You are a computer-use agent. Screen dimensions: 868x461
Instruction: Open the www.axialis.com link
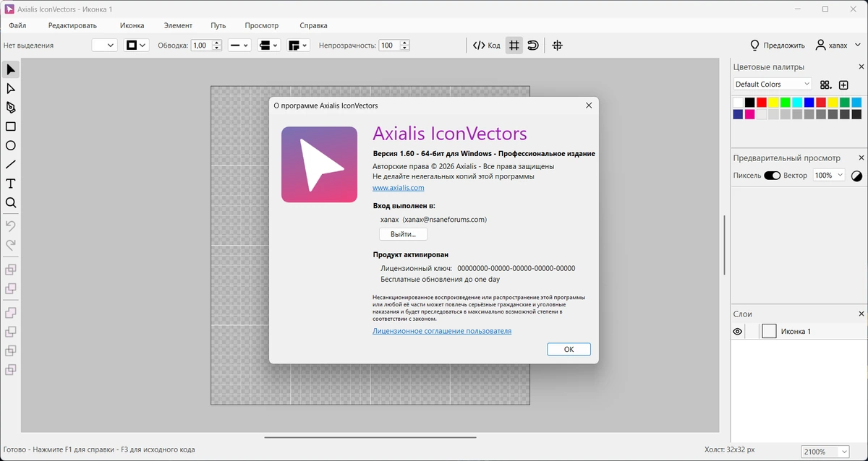click(399, 188)
